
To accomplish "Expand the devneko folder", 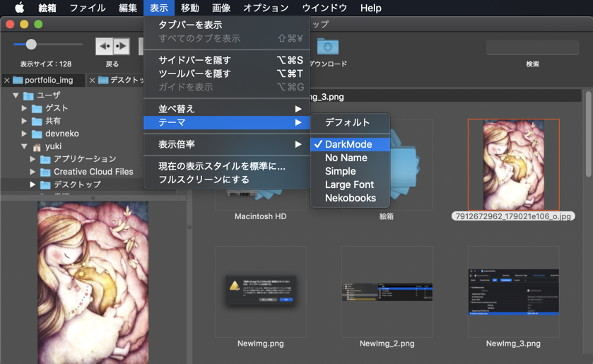I will click(24, 134).
